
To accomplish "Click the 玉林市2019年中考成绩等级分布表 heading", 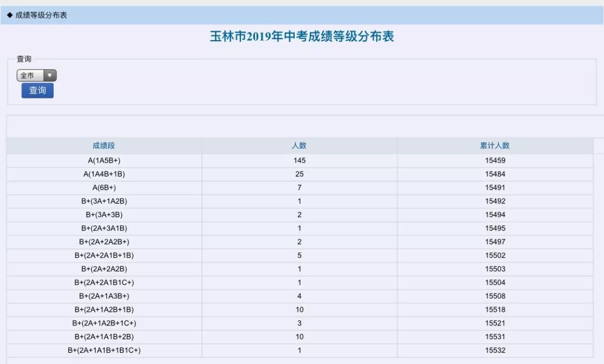I will click(x=302, y=36).
